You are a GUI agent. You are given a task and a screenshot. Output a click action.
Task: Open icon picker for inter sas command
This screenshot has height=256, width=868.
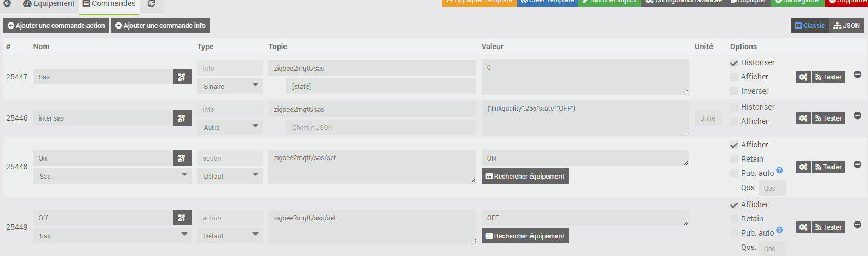pos(182,118)
